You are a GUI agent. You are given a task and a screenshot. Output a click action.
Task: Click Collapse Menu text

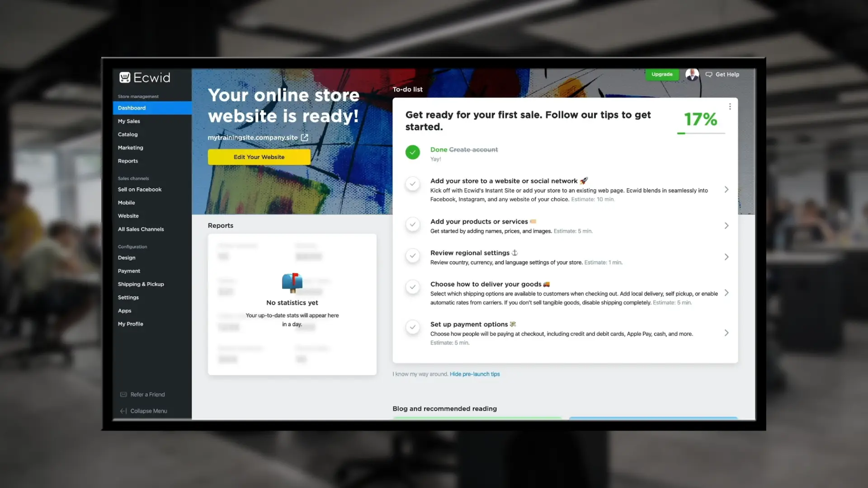[x=149, y=411]
